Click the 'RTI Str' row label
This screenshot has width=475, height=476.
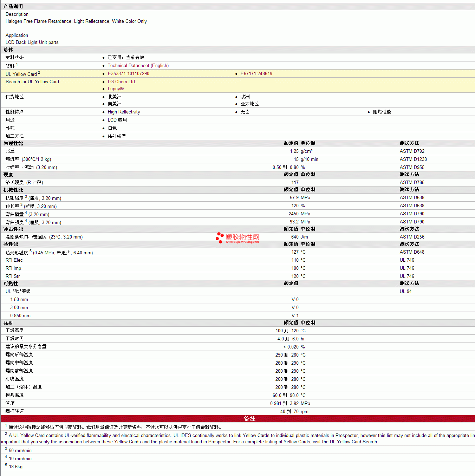[x=13, y=276]
